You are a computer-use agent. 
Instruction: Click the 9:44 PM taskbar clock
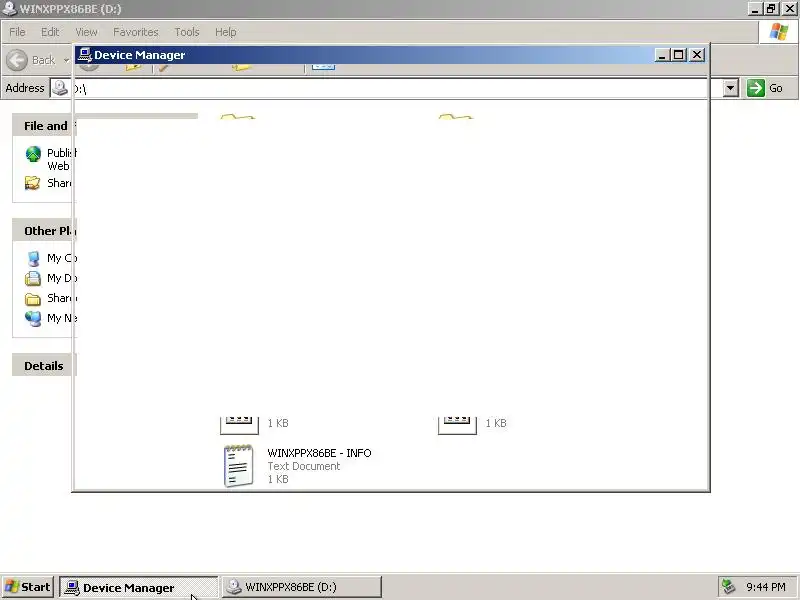(x=766, y=587)
